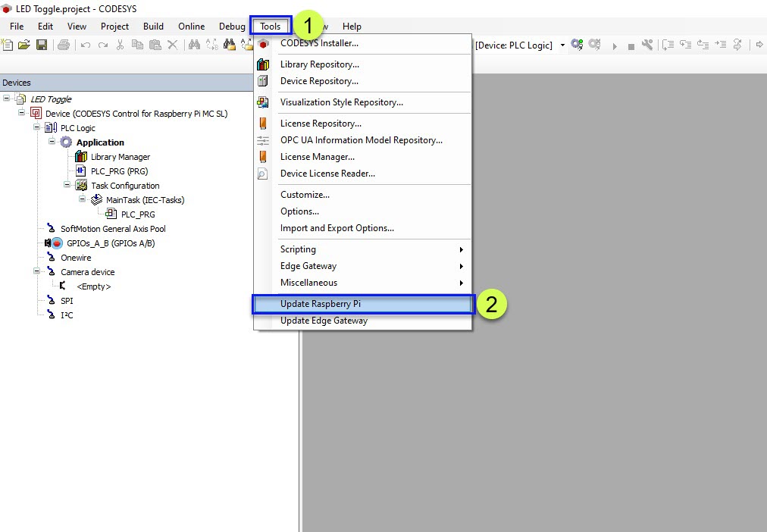Collapse the Camera device node

[37, 271]
